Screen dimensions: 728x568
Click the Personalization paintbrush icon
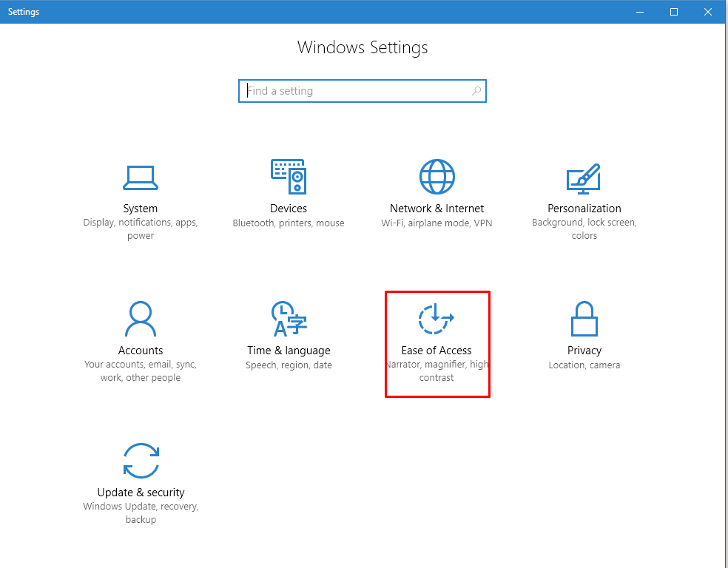[x=584, y=177]
